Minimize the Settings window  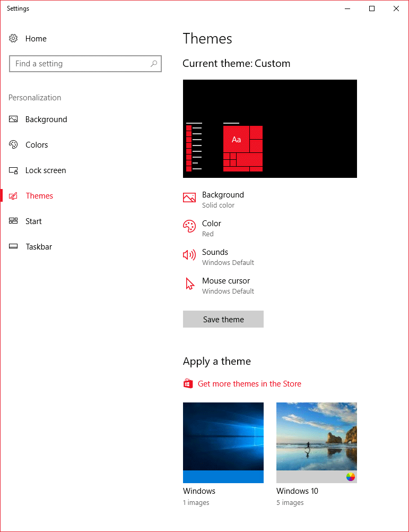coord(347,8)
